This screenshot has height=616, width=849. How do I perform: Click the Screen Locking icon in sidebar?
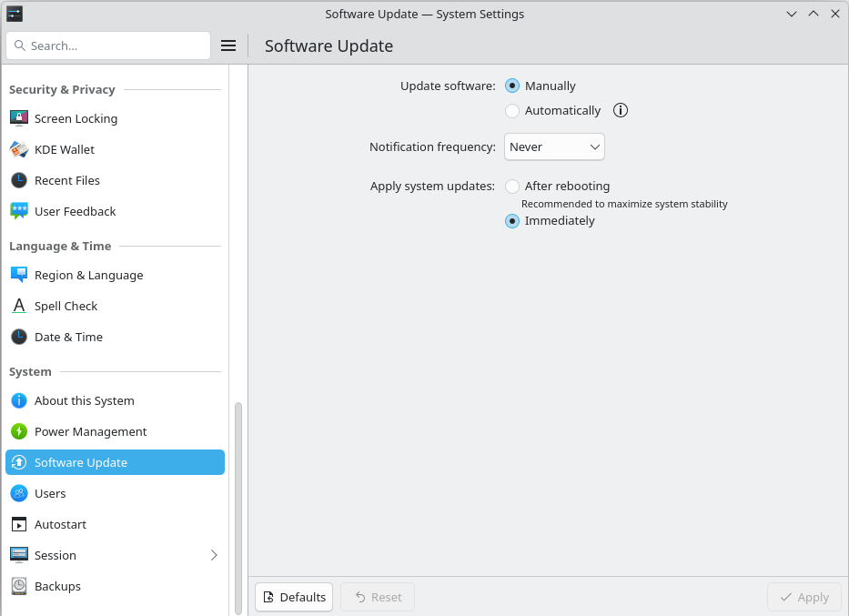(19, 118)
